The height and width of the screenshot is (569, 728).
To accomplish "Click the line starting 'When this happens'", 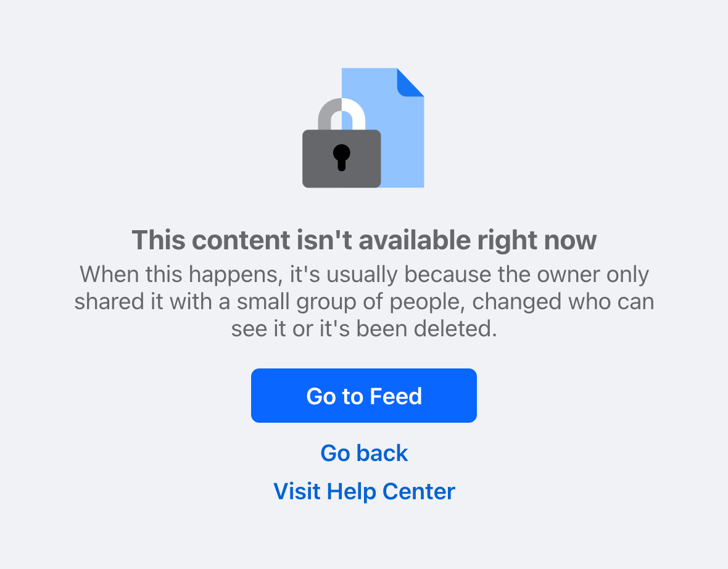I will coord(364,274).
